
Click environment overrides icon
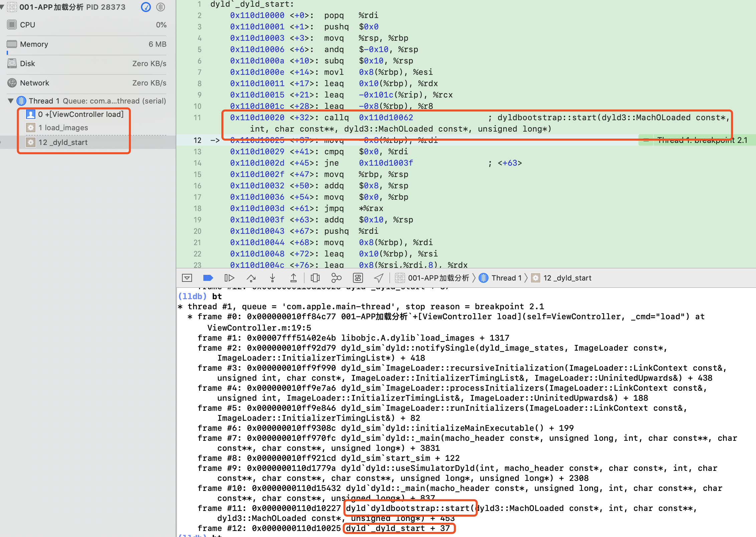(358, 278)
